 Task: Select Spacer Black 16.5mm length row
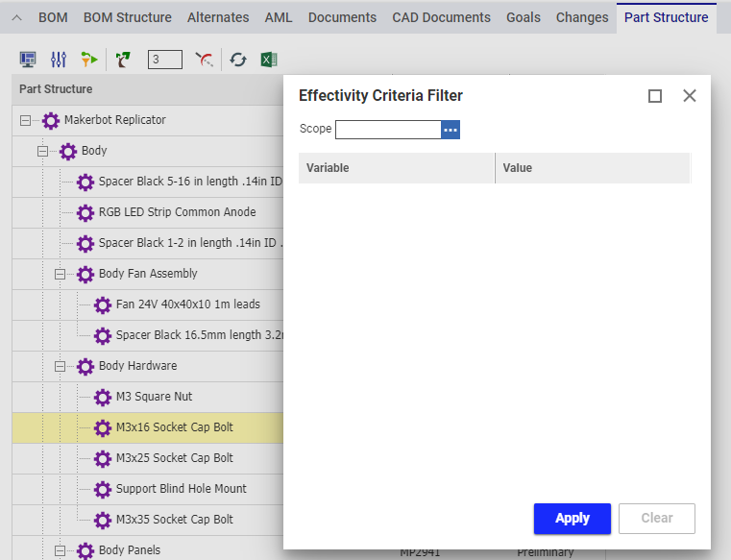[x=148, y=336]
